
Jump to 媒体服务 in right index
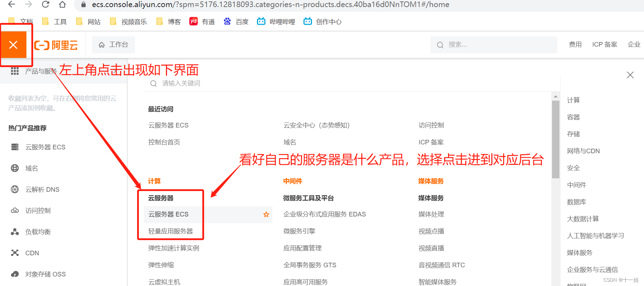(x=580, y=253)
